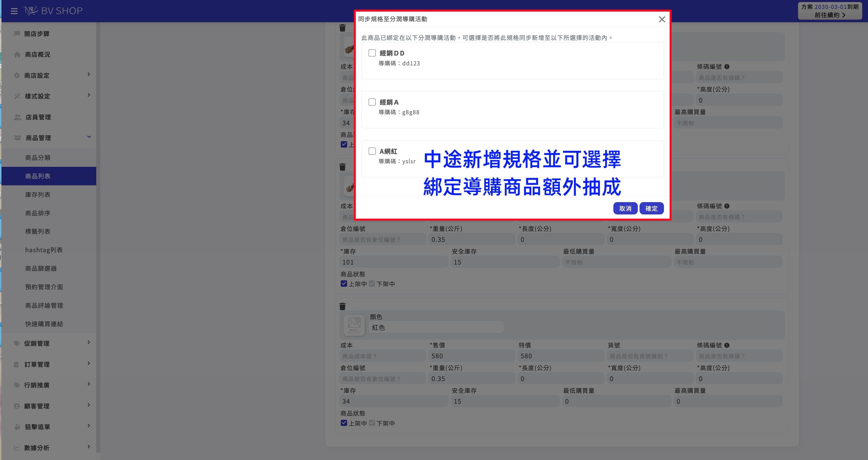
Task: Open 商品排序 menu item
Action: click(x=49, y=213)
